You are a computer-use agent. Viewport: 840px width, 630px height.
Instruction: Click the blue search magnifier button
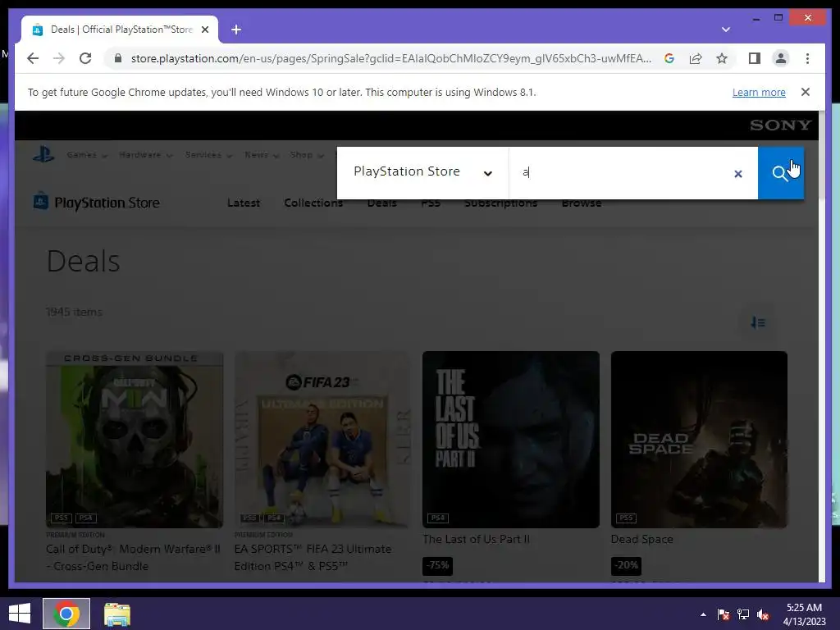(x=781, y=173)
